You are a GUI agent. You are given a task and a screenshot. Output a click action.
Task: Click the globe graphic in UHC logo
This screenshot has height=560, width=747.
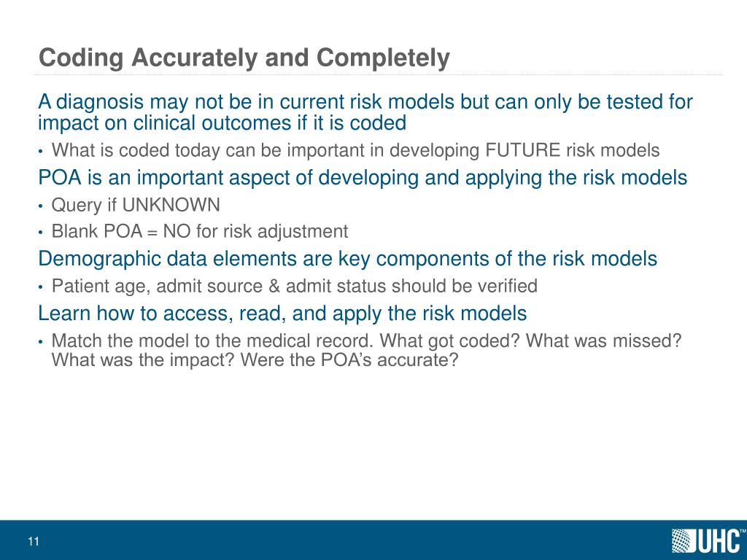click(x=681, y=540)
